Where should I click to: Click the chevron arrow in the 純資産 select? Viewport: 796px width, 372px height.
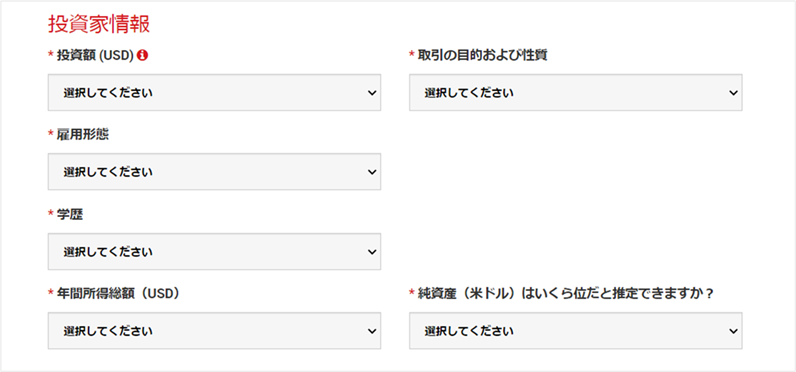pyautogui.click(x=733, y=331)
